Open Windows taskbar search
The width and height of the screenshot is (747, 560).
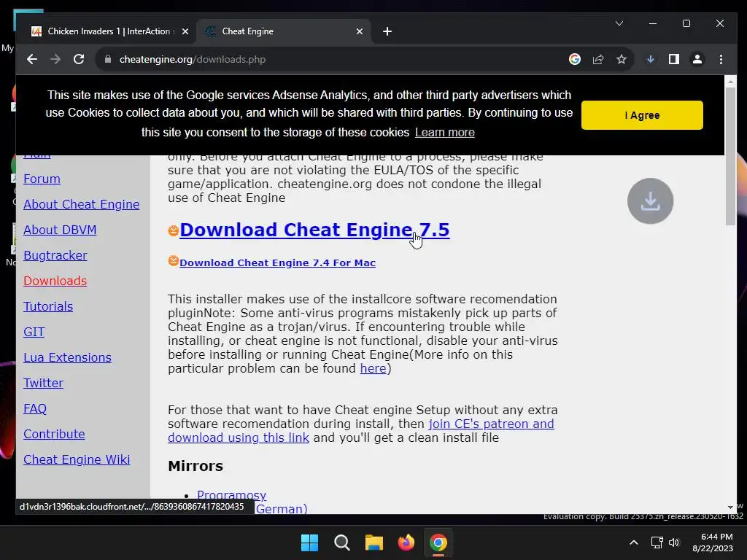click(x=342, y=542)
